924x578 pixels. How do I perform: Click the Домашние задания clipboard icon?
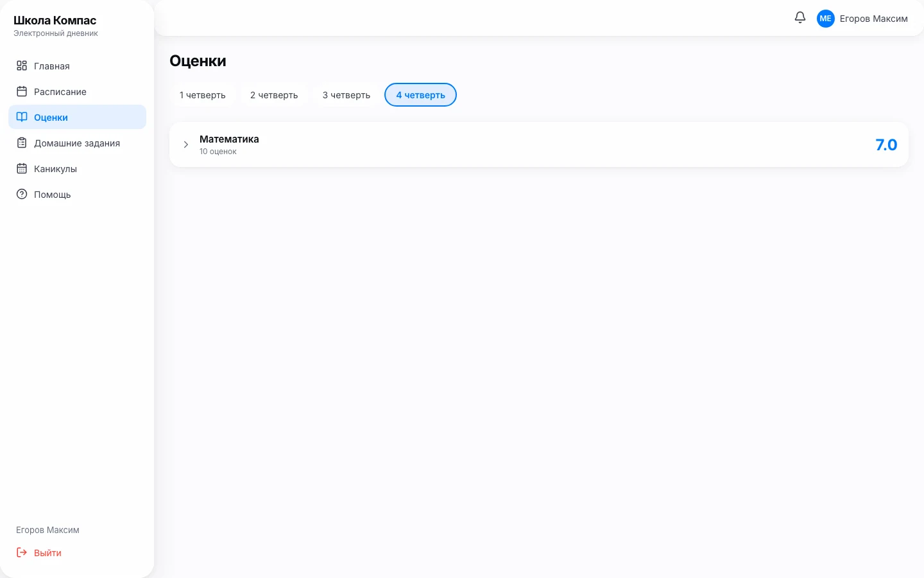click(22, 143)
